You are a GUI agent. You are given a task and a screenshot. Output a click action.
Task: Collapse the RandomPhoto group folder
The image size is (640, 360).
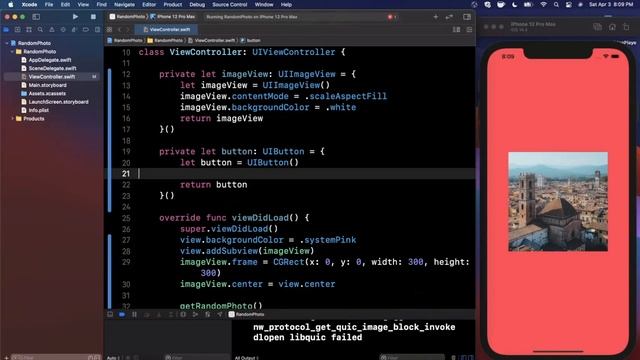point(12,51)
